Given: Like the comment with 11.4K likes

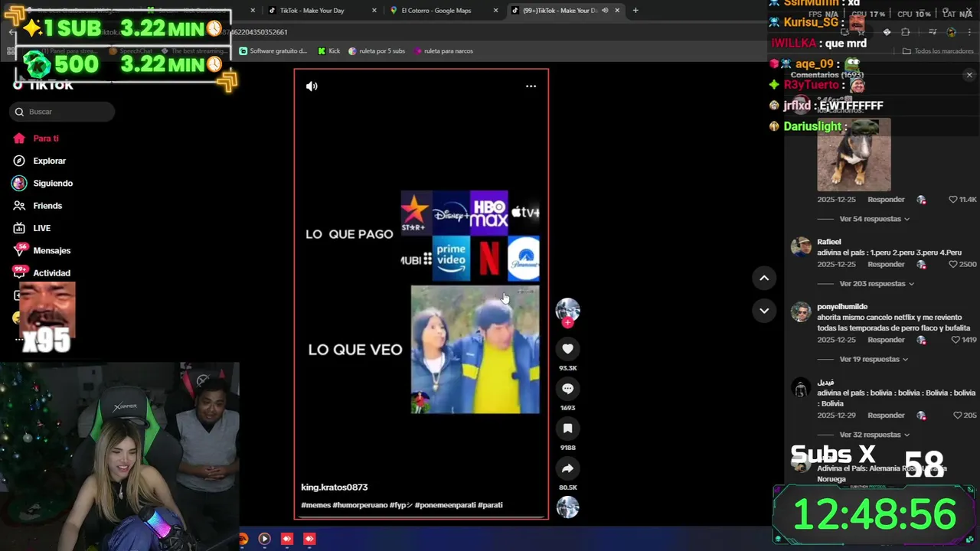Looking at the screenshot, I should (x=953, y=200).
